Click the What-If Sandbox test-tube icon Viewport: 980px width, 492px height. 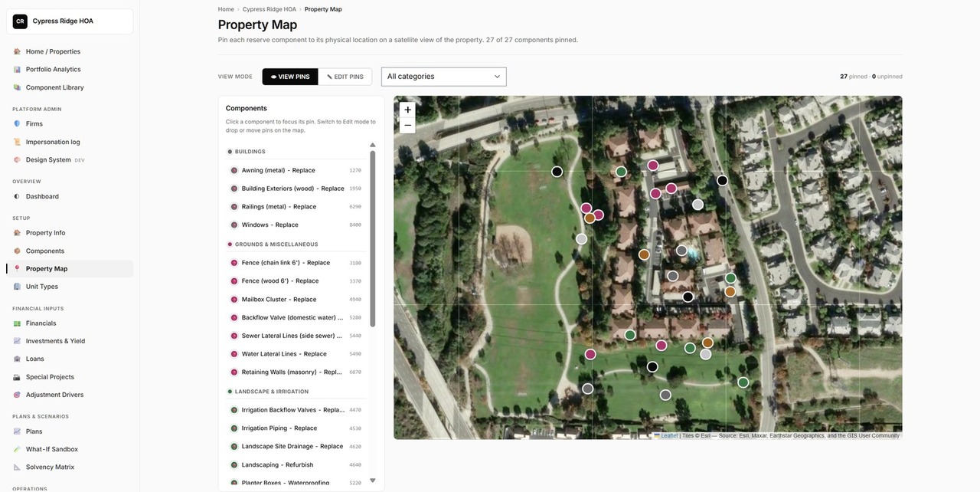pos(17,449)
